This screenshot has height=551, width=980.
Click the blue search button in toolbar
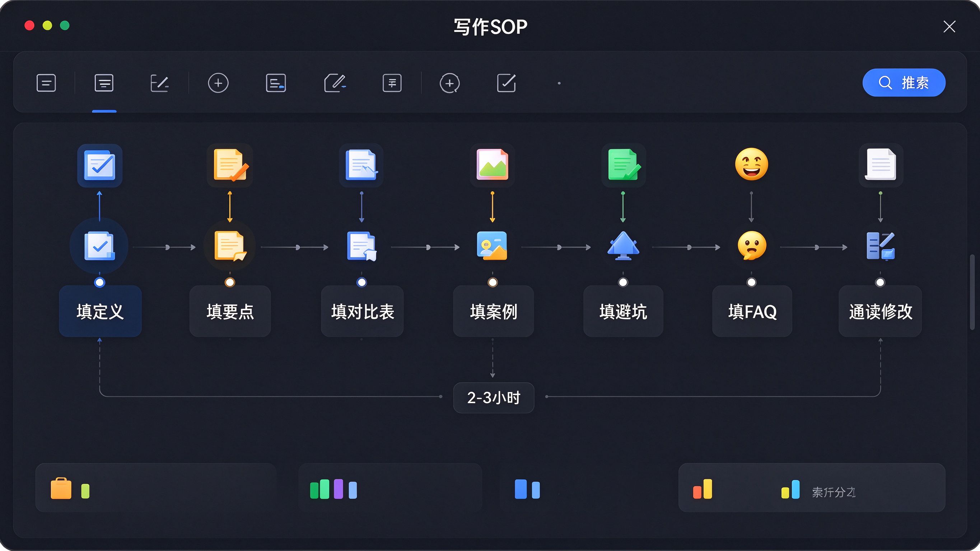pyautogui.click(x=904, y=83)
